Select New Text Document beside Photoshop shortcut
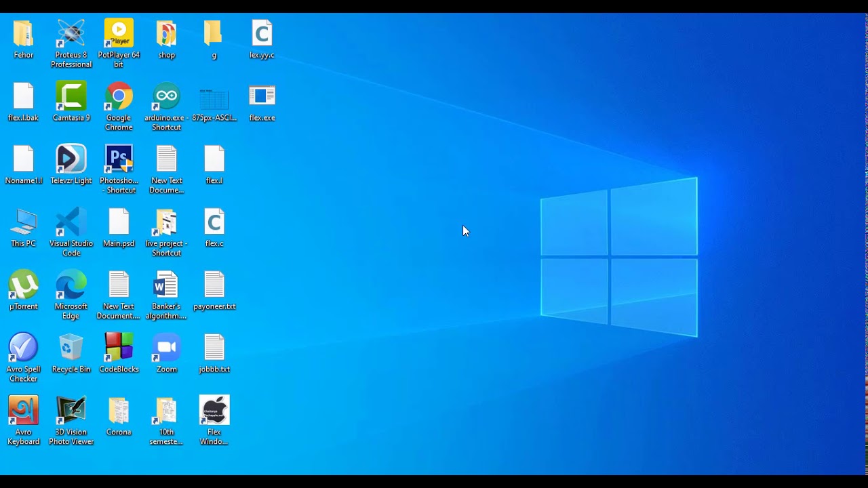 coord(166,159)
